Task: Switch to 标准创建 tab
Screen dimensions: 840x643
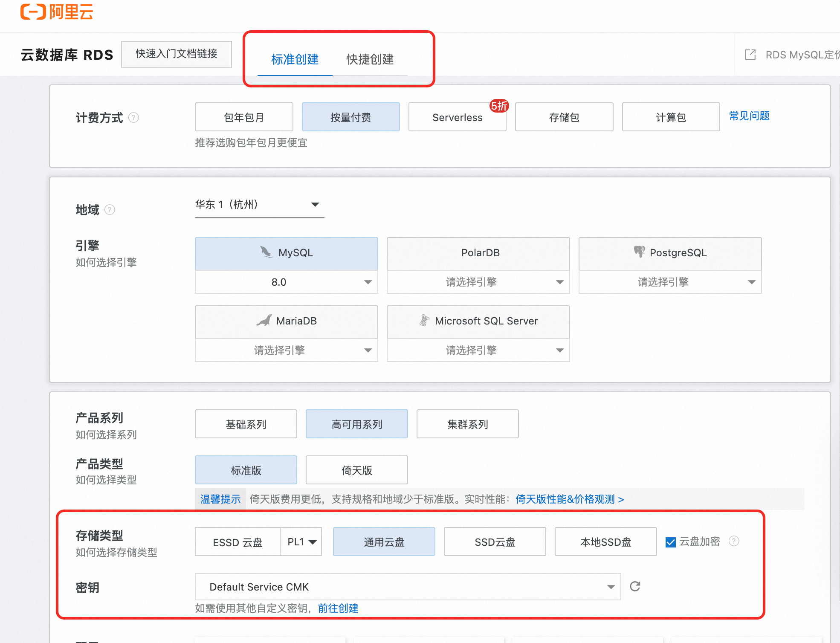Action: click(x=295, y=59)
